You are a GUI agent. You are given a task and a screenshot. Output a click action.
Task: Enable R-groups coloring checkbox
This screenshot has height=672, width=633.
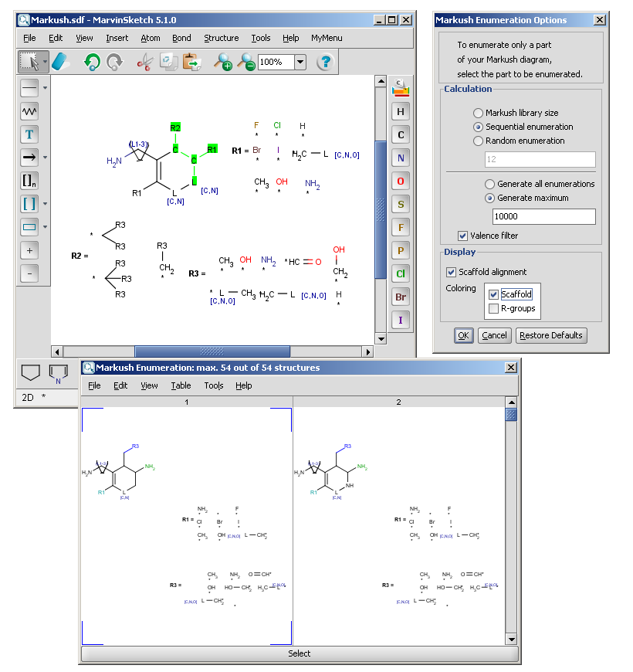pos(493,308)
